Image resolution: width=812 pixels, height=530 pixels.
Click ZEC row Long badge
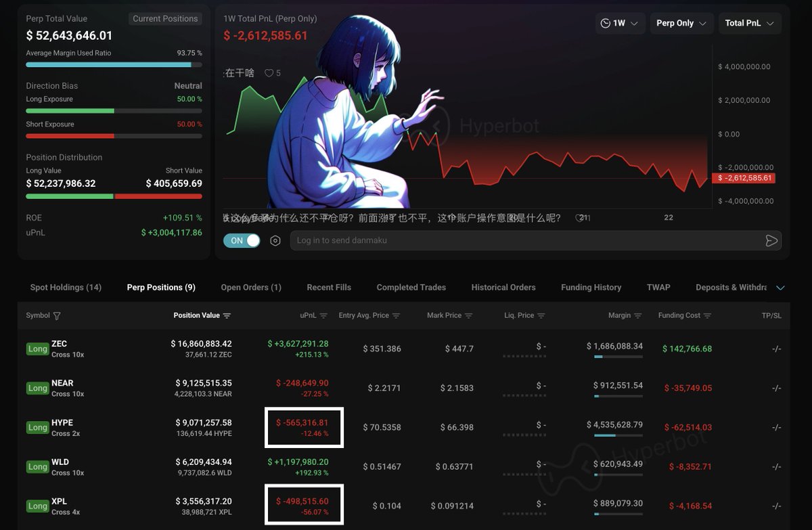[x=38, y=349]
